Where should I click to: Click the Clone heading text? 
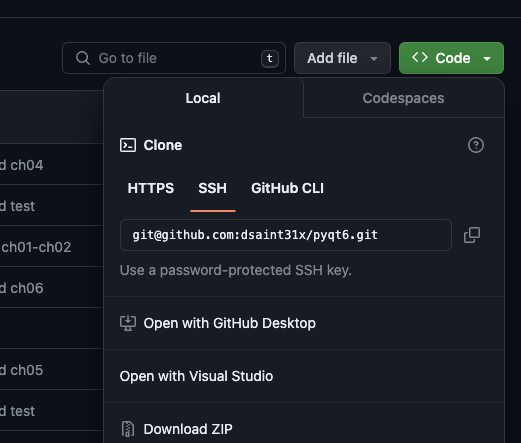point(163,145)
